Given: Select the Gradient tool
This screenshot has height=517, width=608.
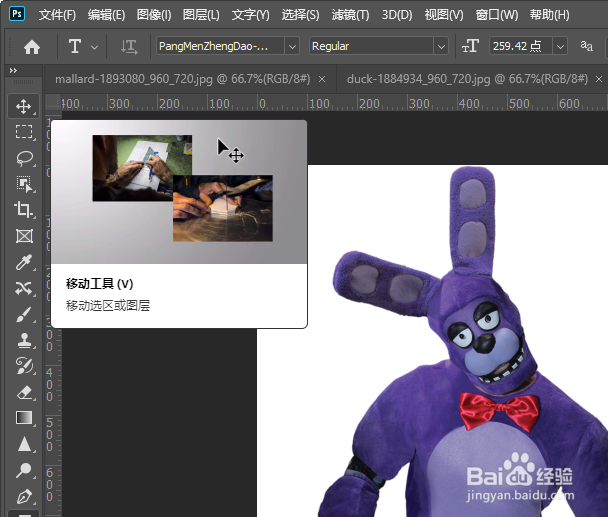Looking at the screenshot, I should point(24,418).
